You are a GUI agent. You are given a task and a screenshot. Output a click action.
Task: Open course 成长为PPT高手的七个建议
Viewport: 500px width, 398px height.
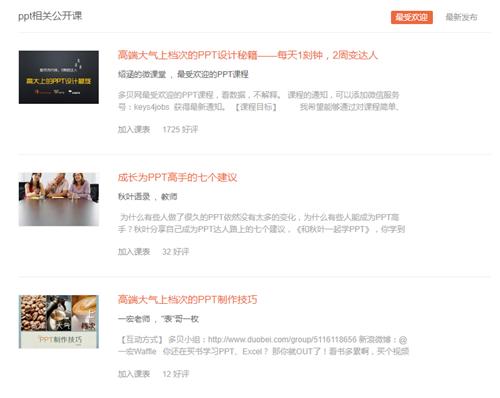click(x=177, y=177)
